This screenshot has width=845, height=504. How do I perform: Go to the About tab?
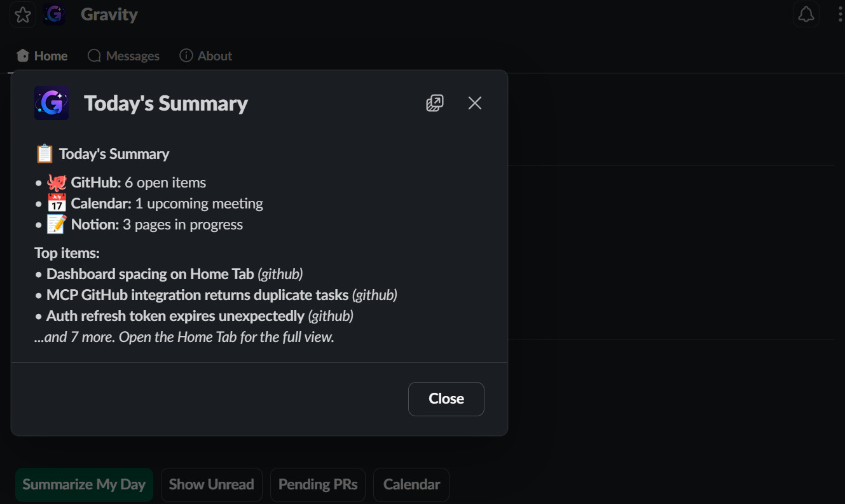(206, 56)
